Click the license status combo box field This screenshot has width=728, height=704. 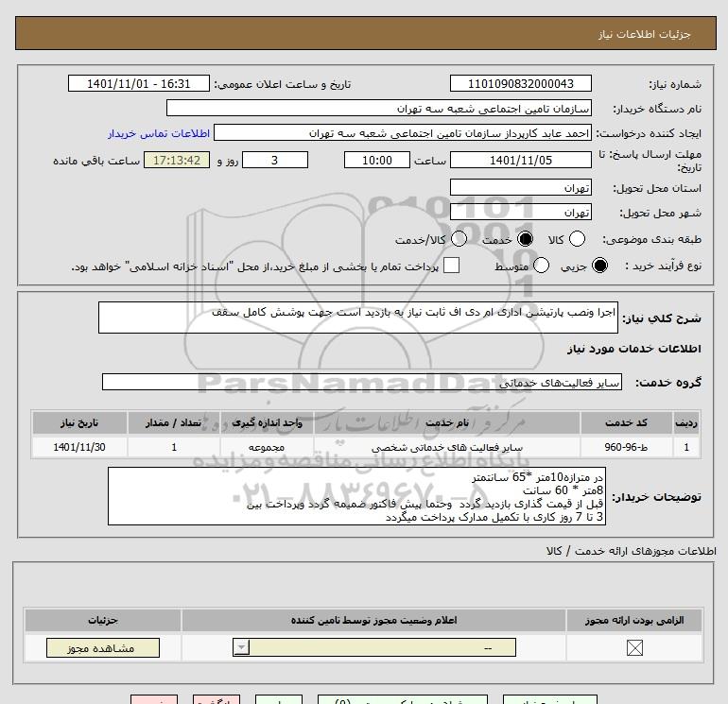tap(374, 647)
